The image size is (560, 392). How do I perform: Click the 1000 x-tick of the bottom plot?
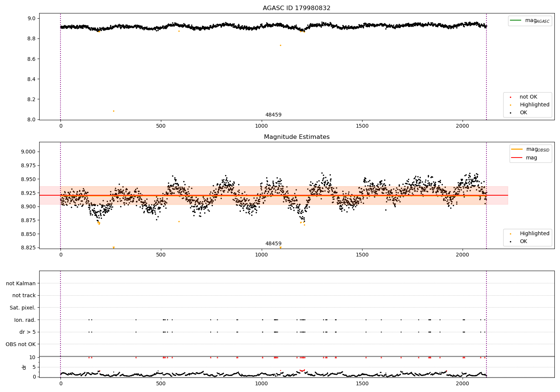[x=261, y=384]
